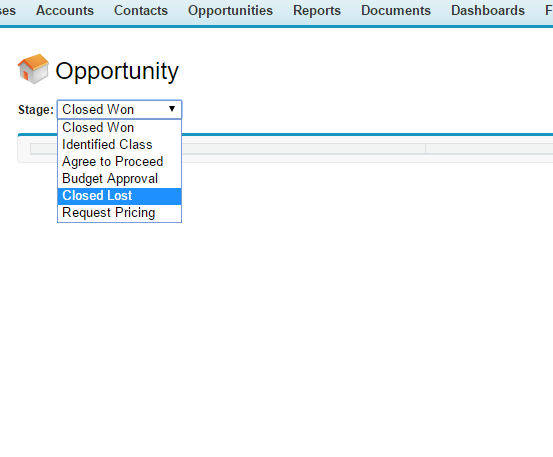The height and width of the screenshot is (457, 553).
Task: Click the Stage dropdown arrow
Action: click(172, 109)
